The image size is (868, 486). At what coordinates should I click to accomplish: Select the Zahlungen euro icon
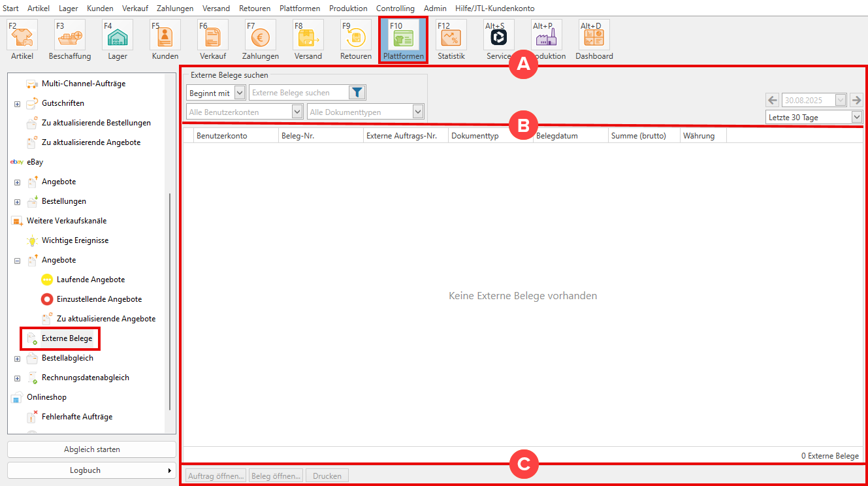click(261, 39)
